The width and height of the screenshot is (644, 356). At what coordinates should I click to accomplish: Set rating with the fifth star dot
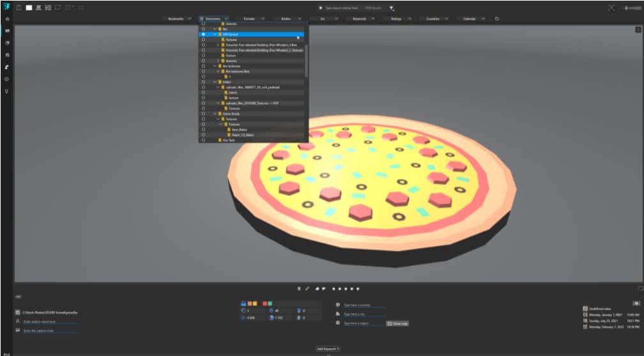(358, 289)
